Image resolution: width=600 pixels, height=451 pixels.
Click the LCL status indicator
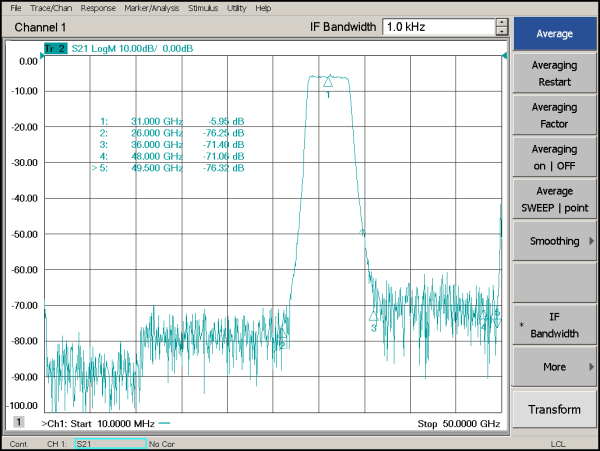point(558,444)
